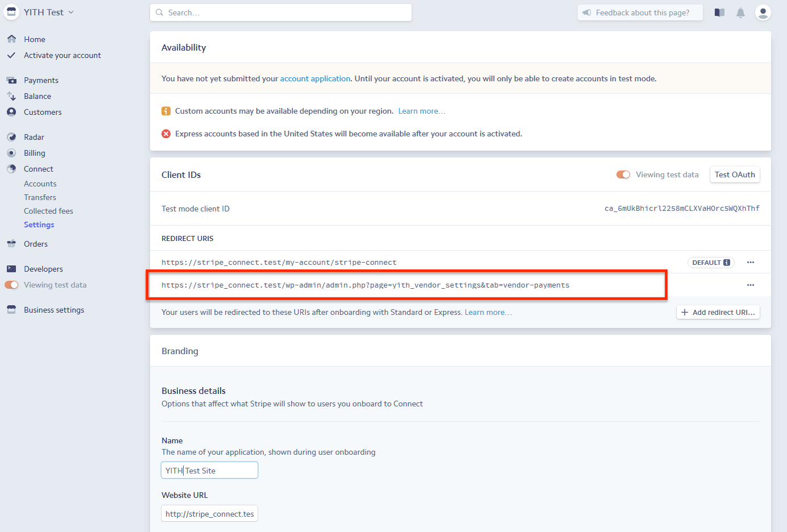Go to Orders in the sidebar
The width and height of the screenshot is (787, 532).
[36, 244]
